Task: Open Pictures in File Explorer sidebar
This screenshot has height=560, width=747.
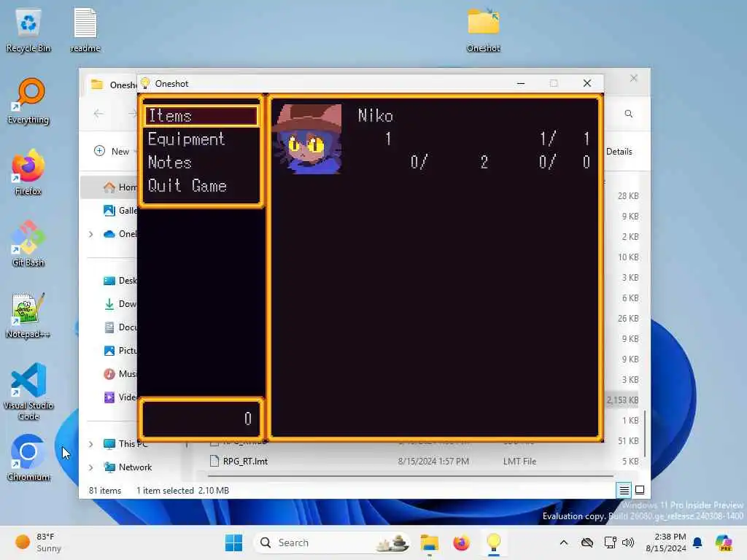Action: click(x=120, y=351)
